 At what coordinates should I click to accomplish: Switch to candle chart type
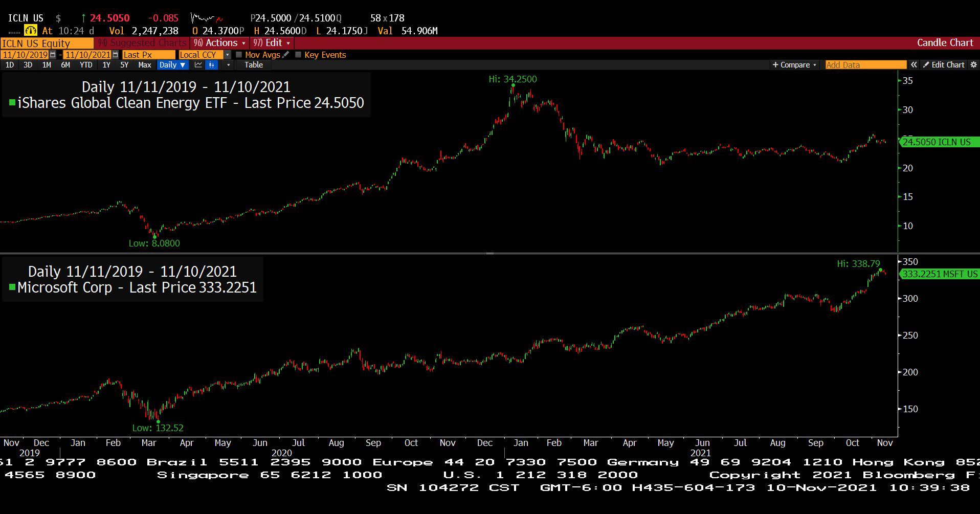212,65
